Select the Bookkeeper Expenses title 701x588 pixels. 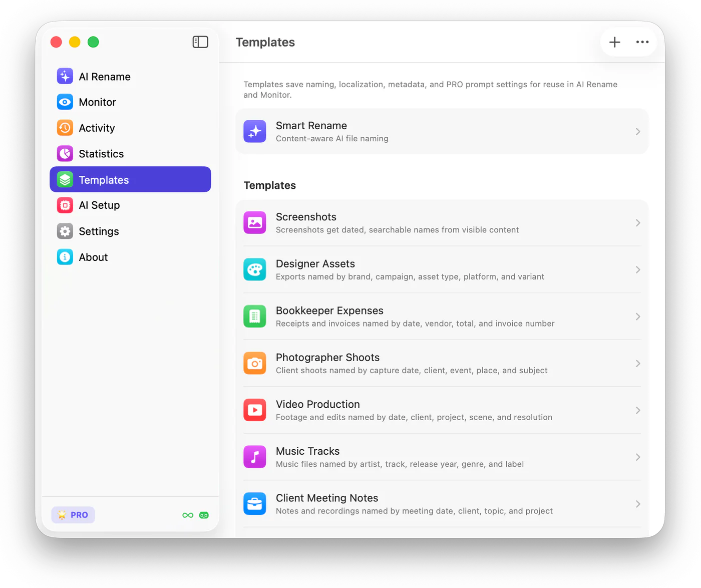[329, 311]
